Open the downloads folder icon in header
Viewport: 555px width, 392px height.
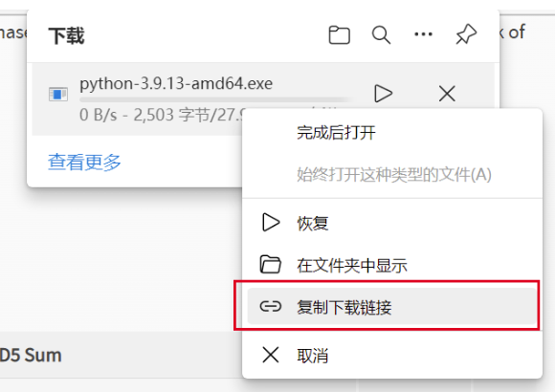click(x=339, y=34)
